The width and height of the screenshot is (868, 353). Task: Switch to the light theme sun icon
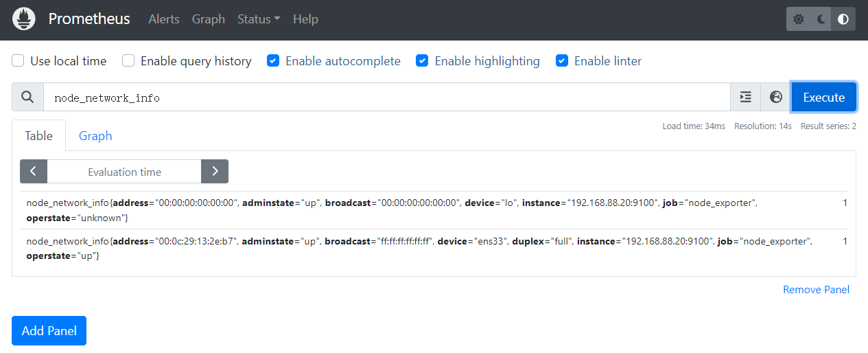(x=799, y=19)
